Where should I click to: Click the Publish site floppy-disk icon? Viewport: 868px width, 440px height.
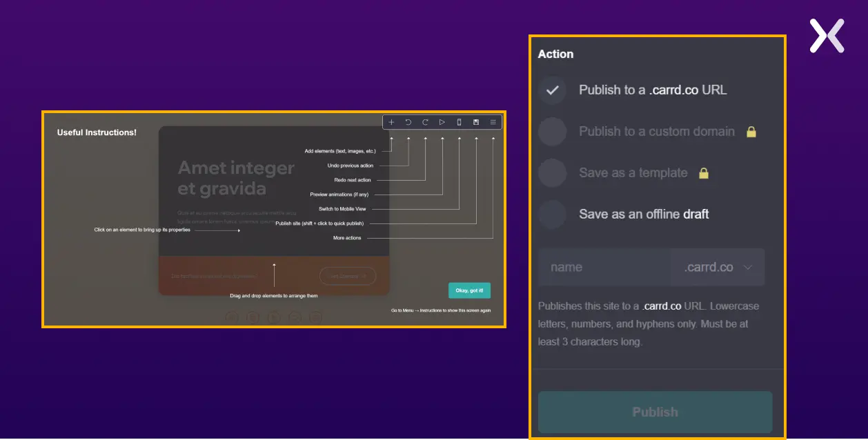pos(476,122)
